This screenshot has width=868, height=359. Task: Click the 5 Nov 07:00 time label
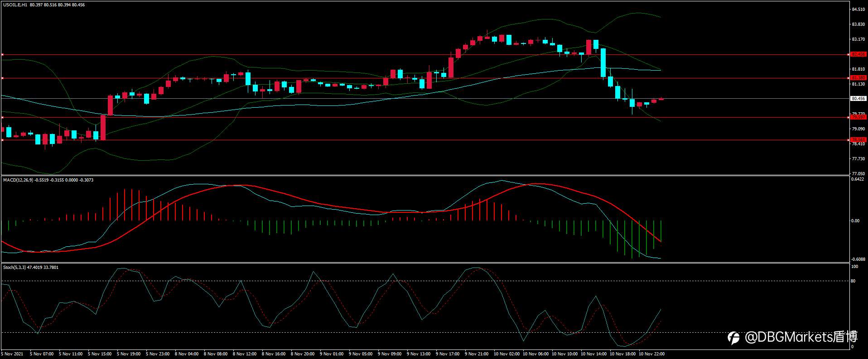click(x=42, y=354)
